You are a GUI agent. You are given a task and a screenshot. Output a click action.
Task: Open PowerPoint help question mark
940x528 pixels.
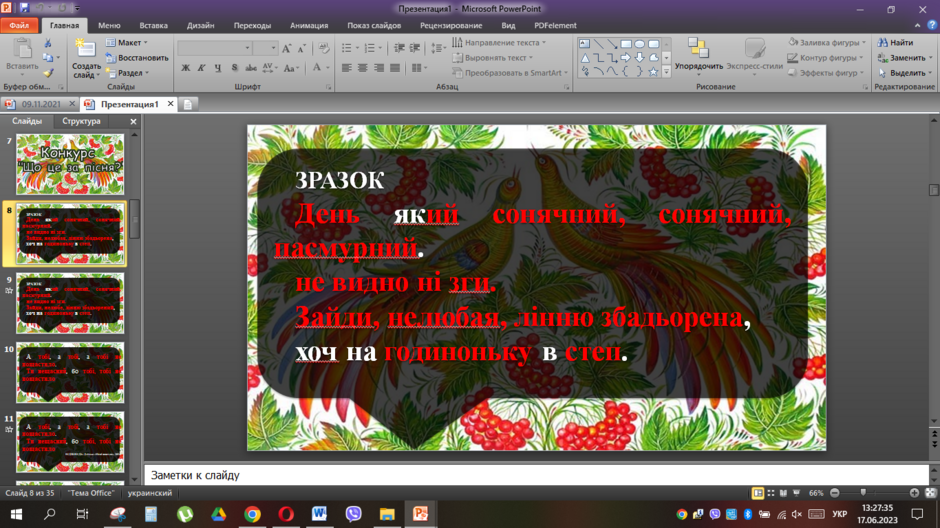pos(932,25)
